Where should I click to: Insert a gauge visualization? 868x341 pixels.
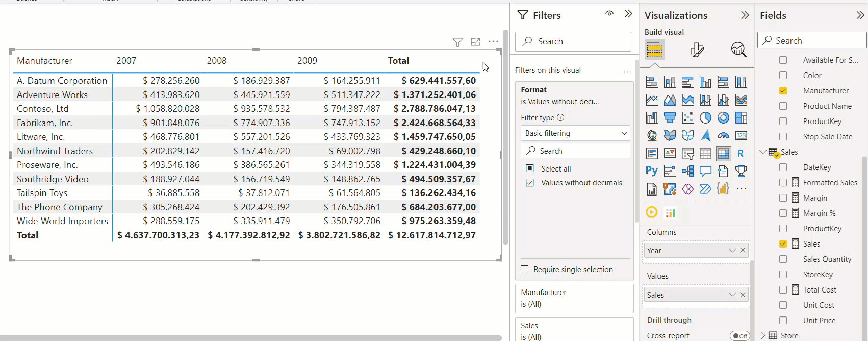tap(723, 136)
